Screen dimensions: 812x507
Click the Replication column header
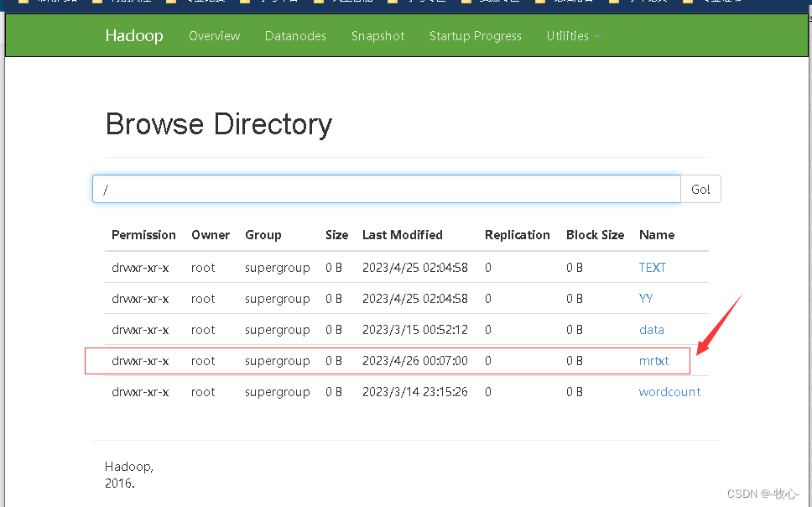pyautogui.click(x=518, y=235)
